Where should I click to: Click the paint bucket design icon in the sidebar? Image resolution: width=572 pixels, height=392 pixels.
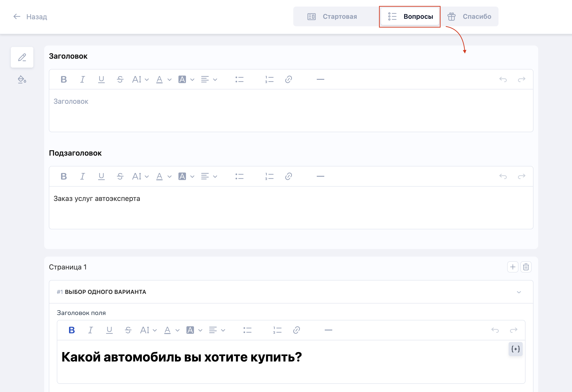click(22, 80)
